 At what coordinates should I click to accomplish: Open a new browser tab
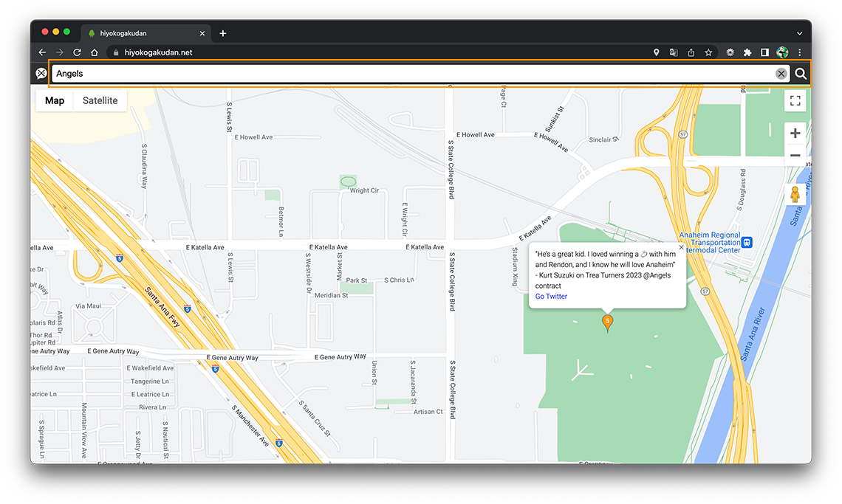[223, 33]
